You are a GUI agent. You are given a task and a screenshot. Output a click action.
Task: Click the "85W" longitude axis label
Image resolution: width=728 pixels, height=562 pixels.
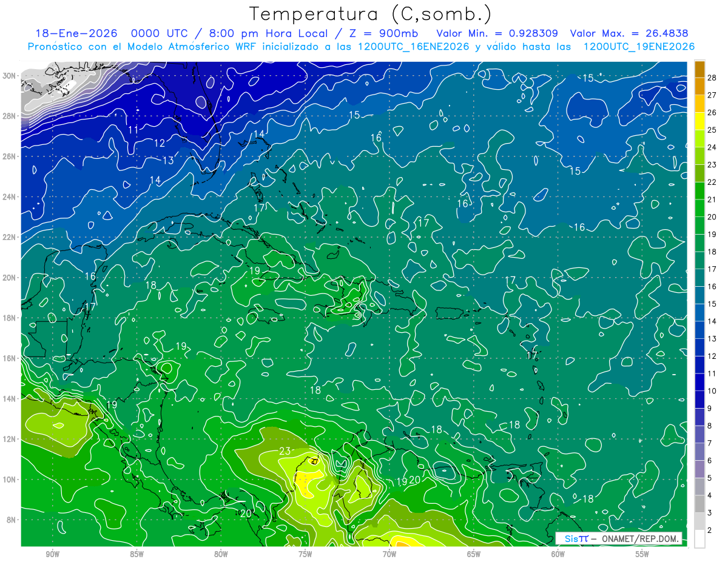[136, 554]
